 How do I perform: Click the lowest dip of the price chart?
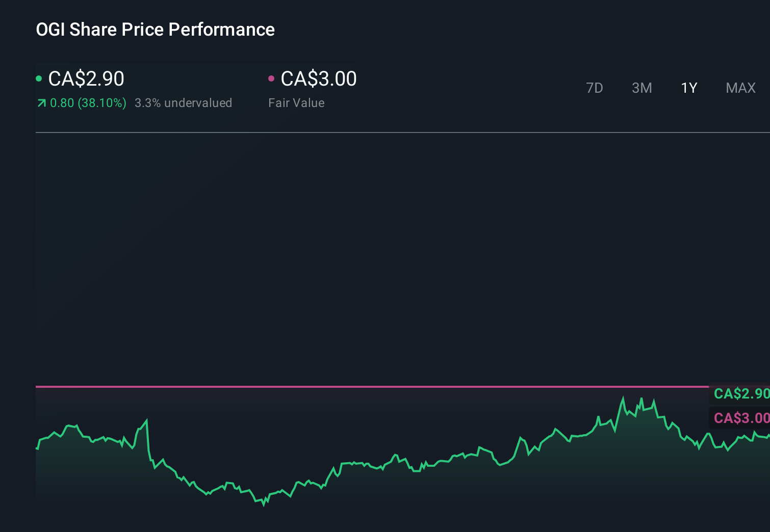pyautogui.click(x=263, y=506)
